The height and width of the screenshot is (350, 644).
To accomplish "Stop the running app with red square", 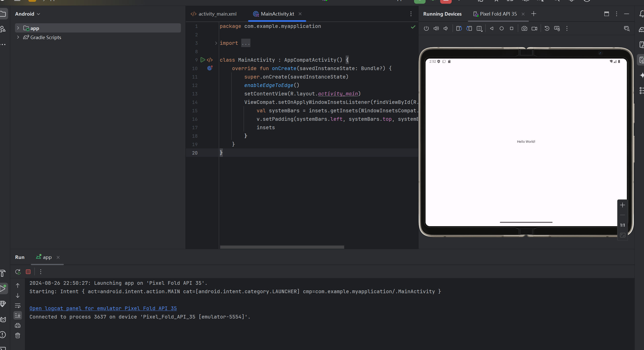I will (28, 272).
